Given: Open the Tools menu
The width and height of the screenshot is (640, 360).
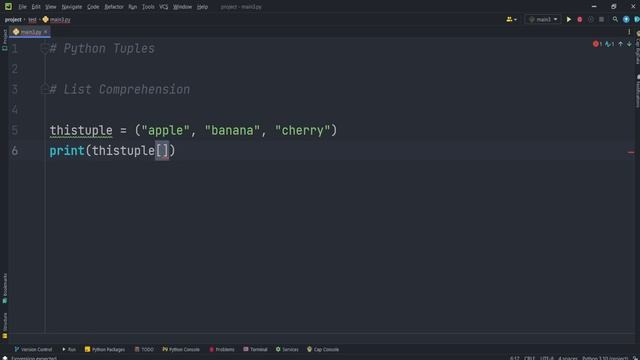Looking at the screenshot, I should click(148, 7).
